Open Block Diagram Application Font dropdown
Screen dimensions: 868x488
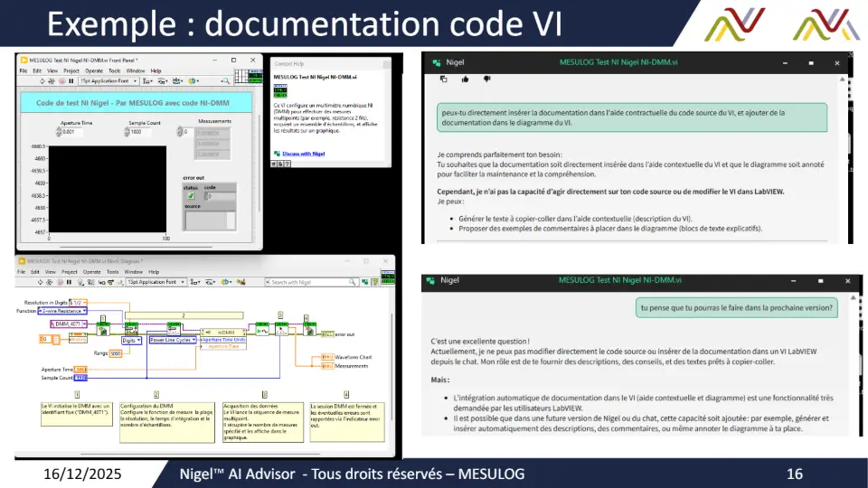coord(156,282)
